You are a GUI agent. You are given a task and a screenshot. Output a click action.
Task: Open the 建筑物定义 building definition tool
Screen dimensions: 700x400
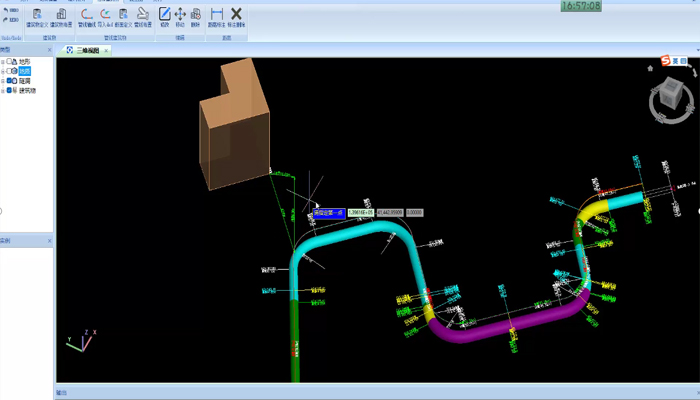coord(38,16)
